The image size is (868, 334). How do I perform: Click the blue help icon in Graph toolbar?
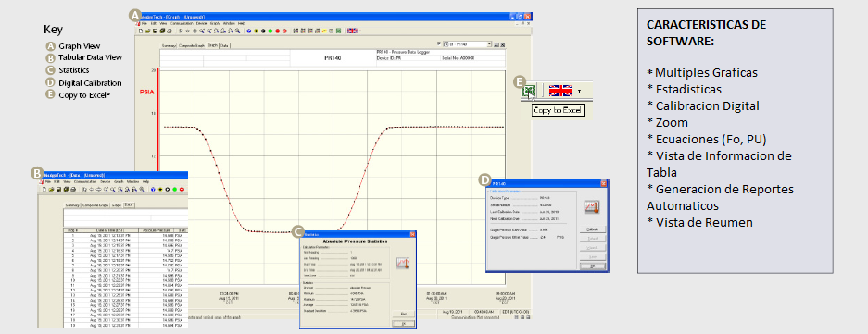tap(248, 31)
